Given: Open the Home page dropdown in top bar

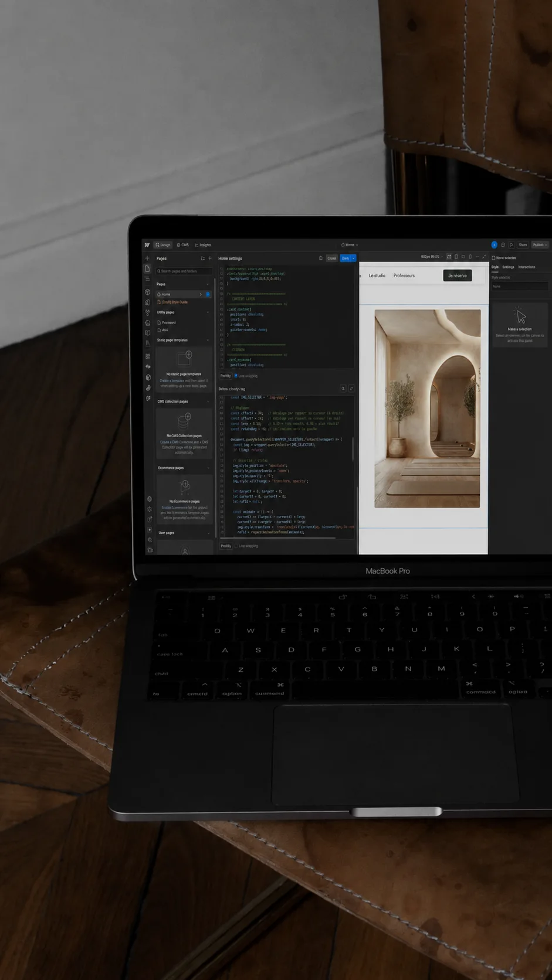Looking at the screenshot, I should pos(350,245).
